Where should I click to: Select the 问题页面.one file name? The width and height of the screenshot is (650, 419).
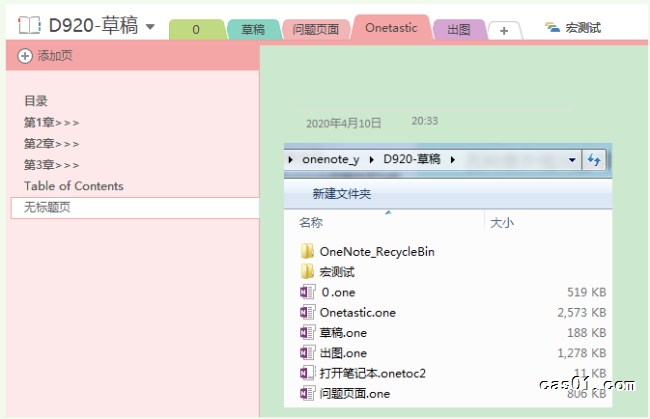click(355, 393)
